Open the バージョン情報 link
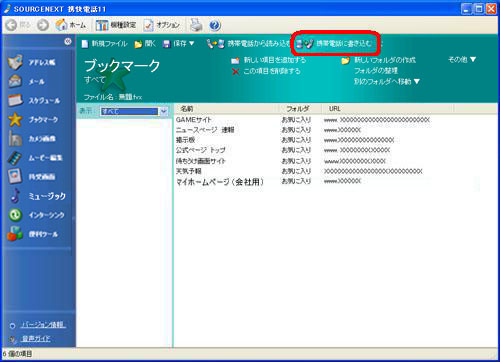The width and height of the screenshot is (500, 362). point(43,325)
